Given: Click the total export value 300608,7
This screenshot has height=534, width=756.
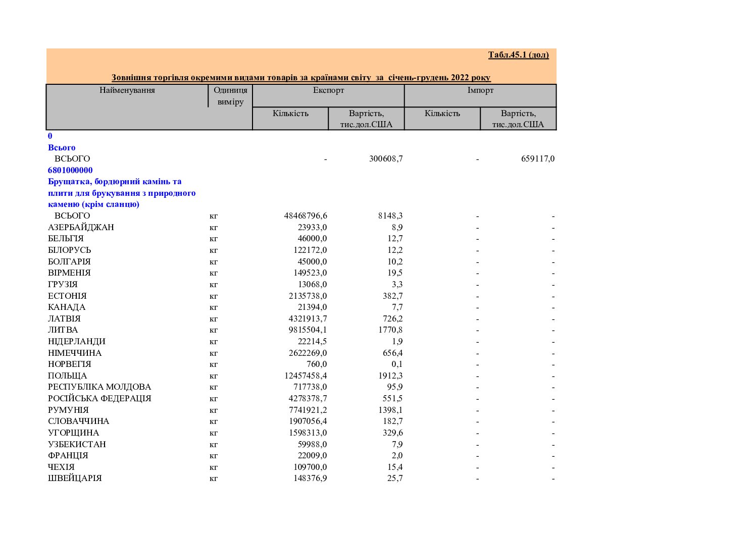Looking at the screenshot, I should pyautogui.click(x=386, y=158).
